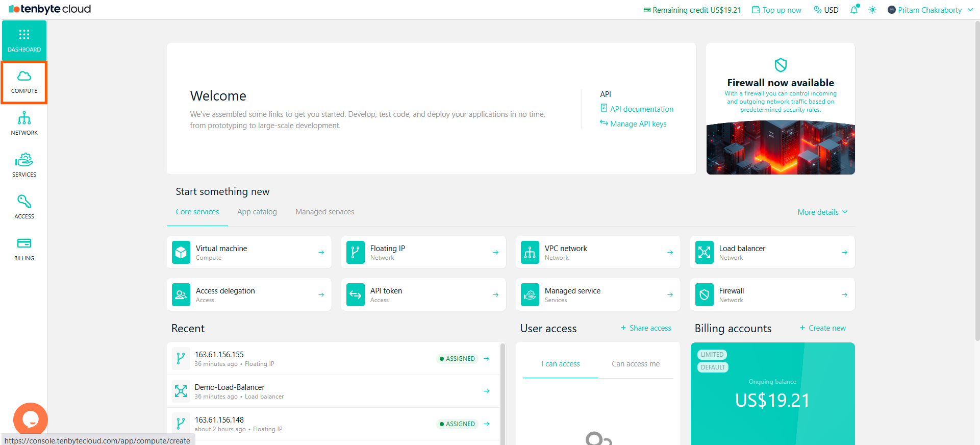This screenshot has width=980, height=445.
Task: Open the Access sidebar section
Action: [x=24, y=208]
